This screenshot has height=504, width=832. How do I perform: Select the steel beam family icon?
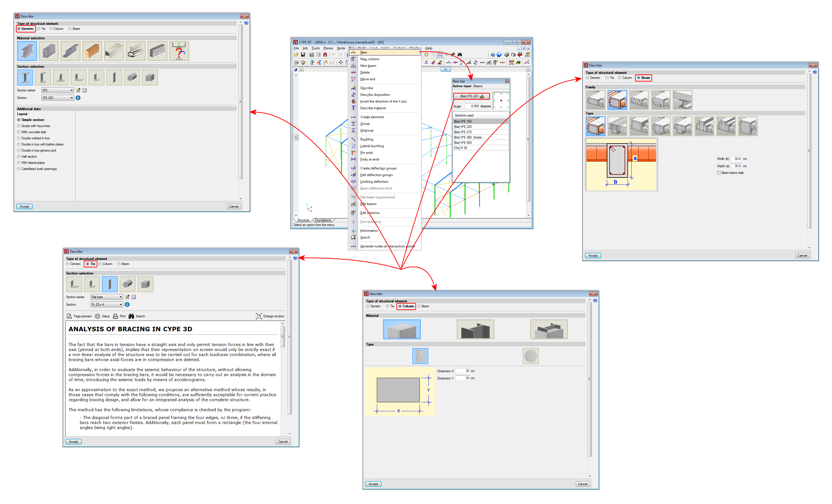(682, 100)
